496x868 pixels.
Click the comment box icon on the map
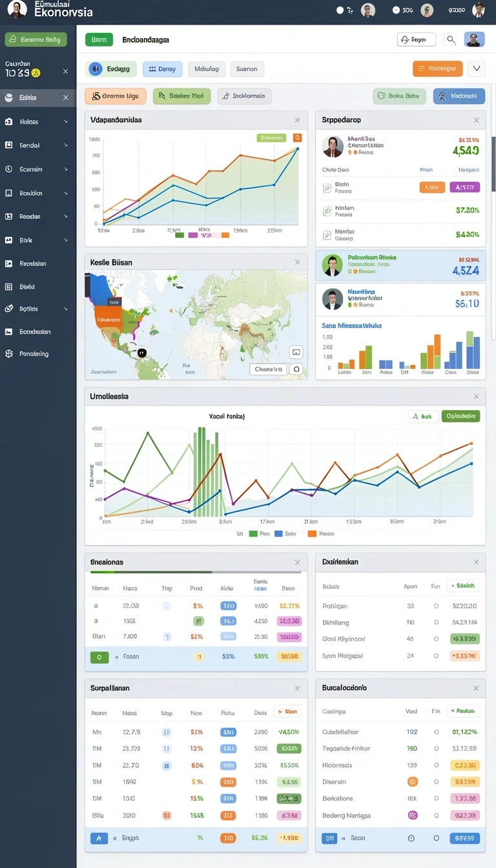296,353
